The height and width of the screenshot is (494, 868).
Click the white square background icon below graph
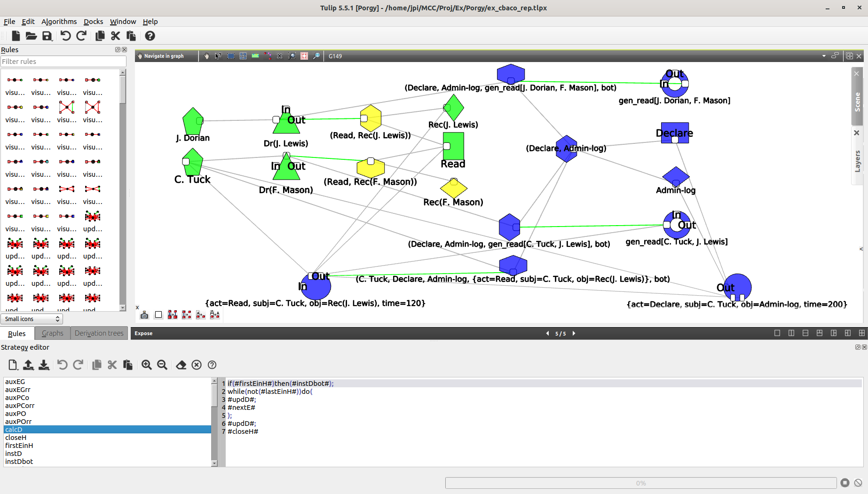[158, 315]
